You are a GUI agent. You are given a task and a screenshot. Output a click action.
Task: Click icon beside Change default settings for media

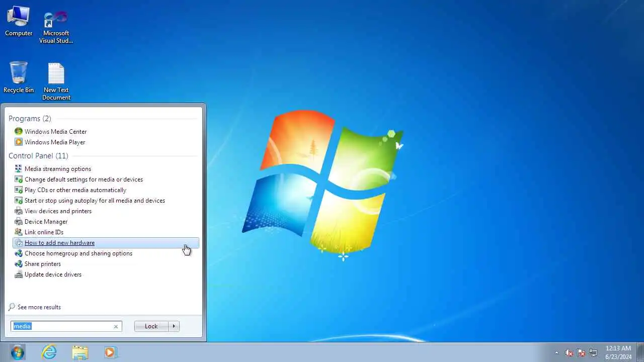(x=19, y=179)
